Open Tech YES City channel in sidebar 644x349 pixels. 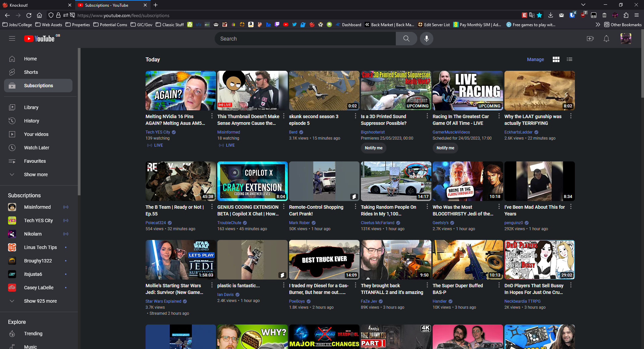pos(38,220)
